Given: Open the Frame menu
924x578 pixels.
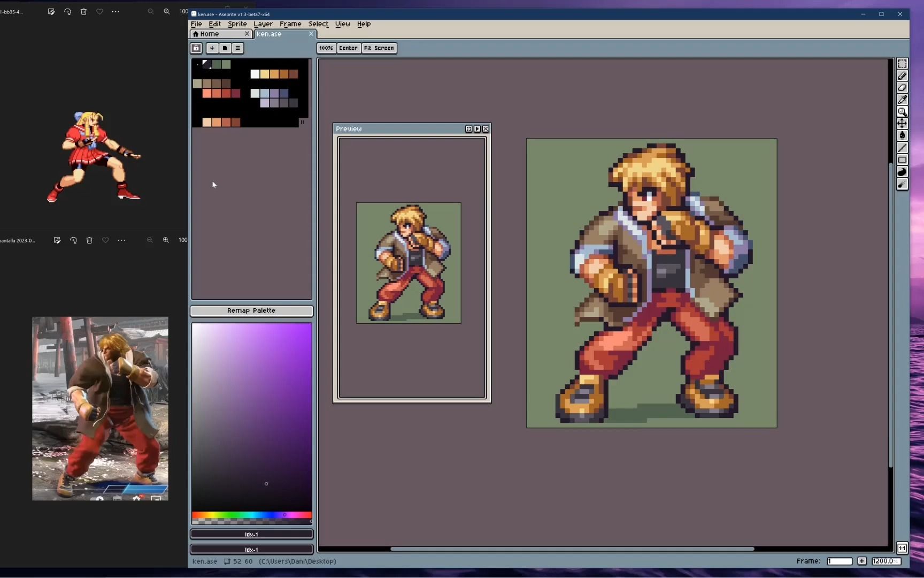Looking at the screenshot, I should [290, 24].
